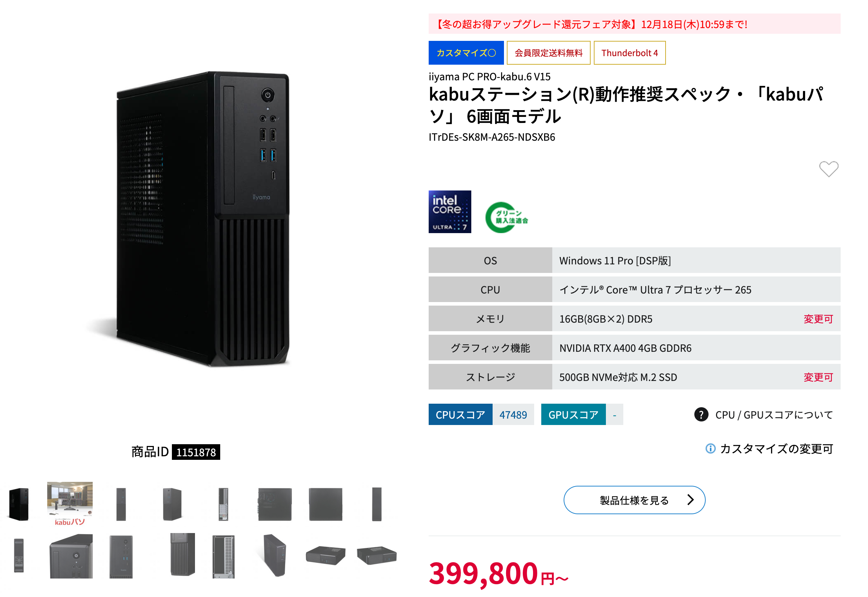Click the Intel Core Ultra 7 badge
The width and height of the screenshot is (868, 597).
pos(450,212)
